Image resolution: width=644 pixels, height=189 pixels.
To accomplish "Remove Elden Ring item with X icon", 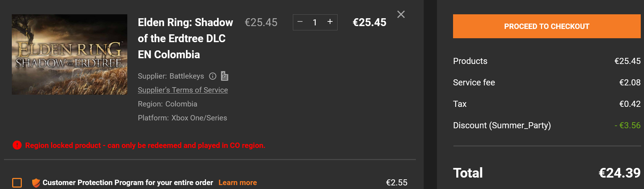I will (401, 14).
